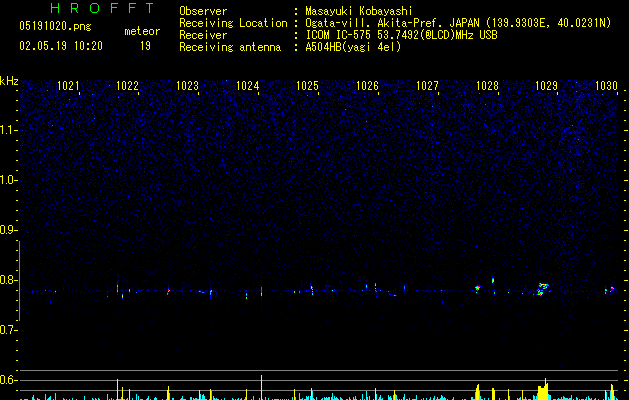
Task: Click the red-green echo streak below 1022
Action: coord(118,288)
